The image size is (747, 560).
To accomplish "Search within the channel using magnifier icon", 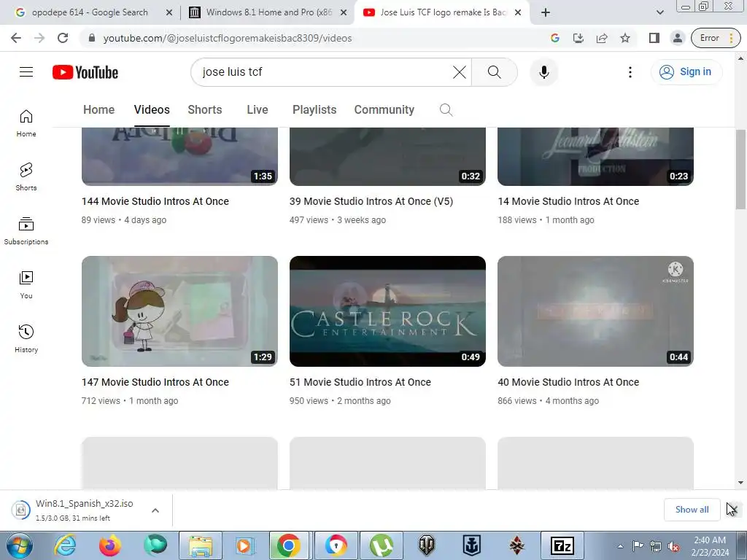I will coord(446,110).
